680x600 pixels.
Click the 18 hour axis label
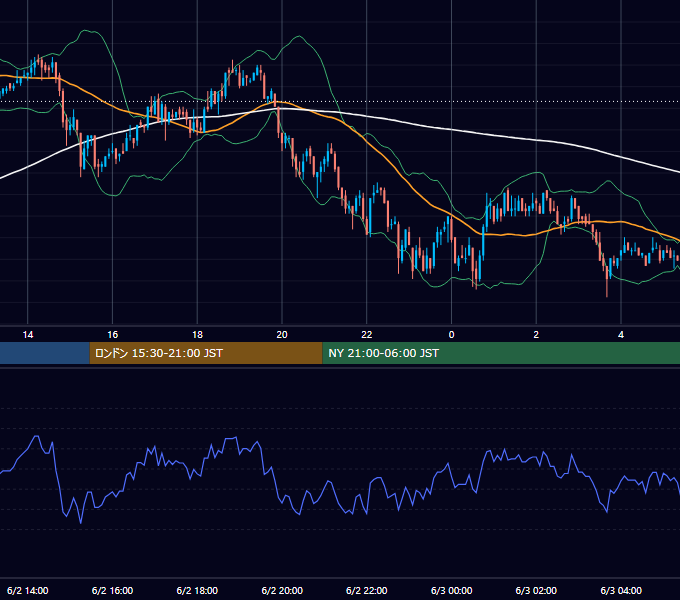(x=197, y=335)
